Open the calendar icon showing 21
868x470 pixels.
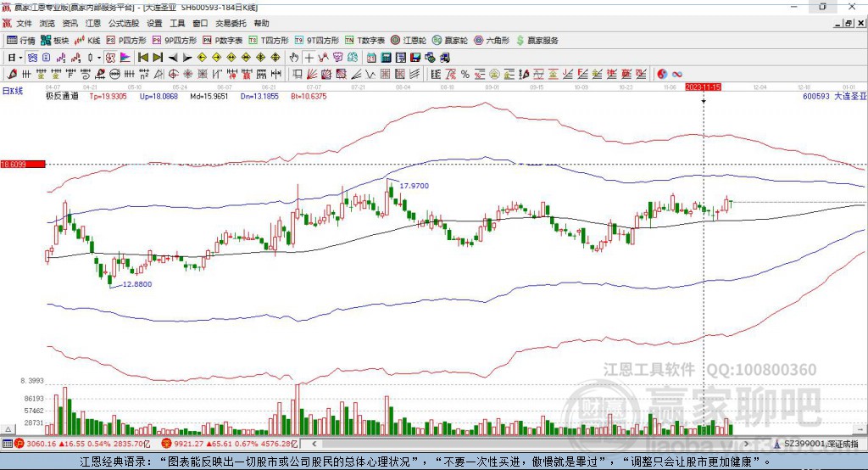371,58
